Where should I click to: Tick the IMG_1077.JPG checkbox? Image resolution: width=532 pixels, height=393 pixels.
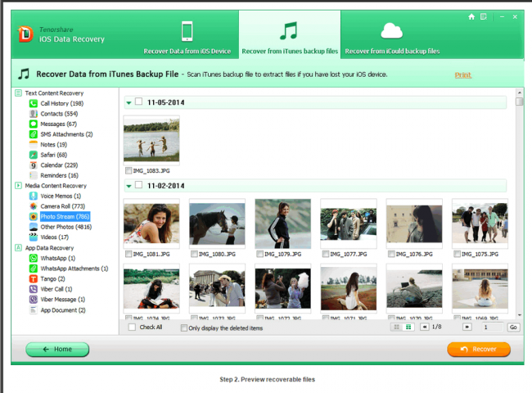326,254
